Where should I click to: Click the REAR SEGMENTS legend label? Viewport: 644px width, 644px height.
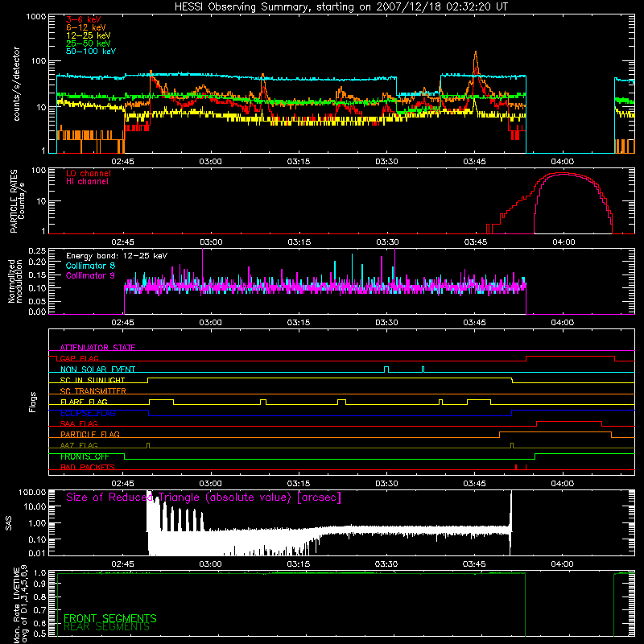point(106,627)
